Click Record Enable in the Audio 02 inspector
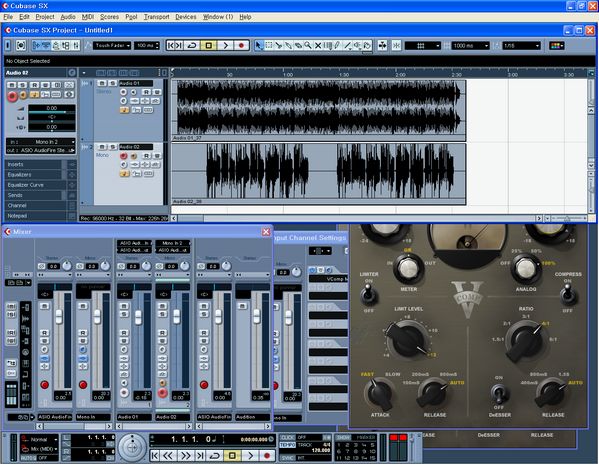Image resolution: width=599 pixels, height=465 pixels. click(x=12, y=96)
